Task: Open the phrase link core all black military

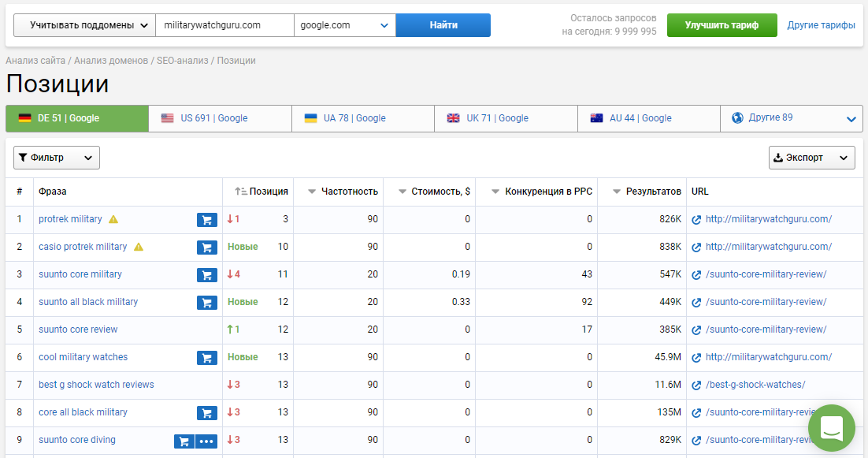Action: [x=83, y=412]
